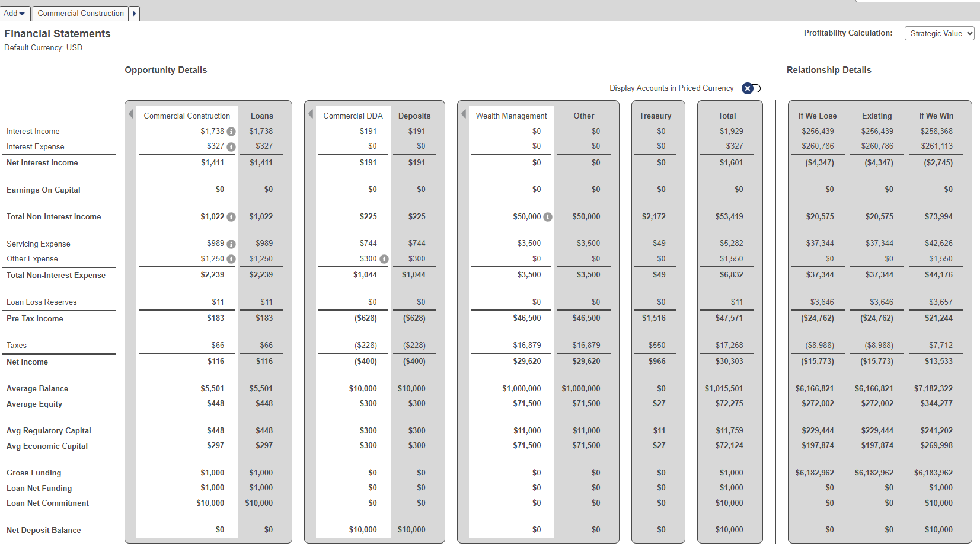Viewport: 980px width, 549px height.
Task: Click the Net Deposit Balance row label
Action: click(44, 530)
